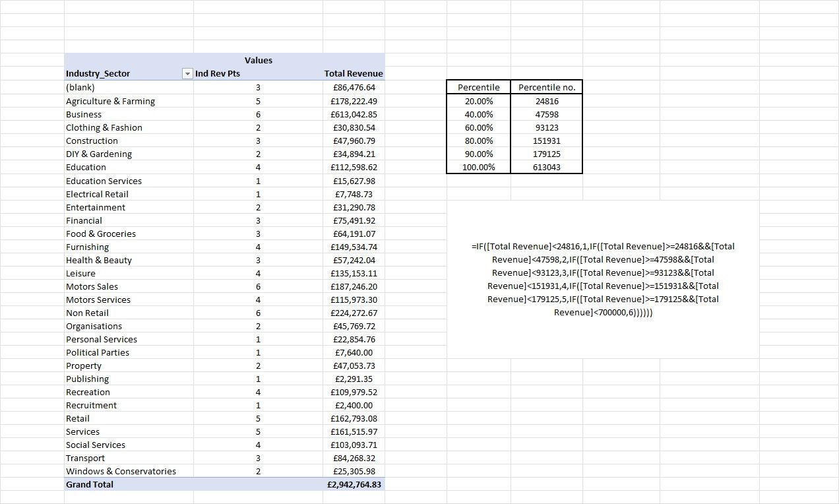
Task: Click the £2,942,764.83 grand total value
Action: click(354, 484)
